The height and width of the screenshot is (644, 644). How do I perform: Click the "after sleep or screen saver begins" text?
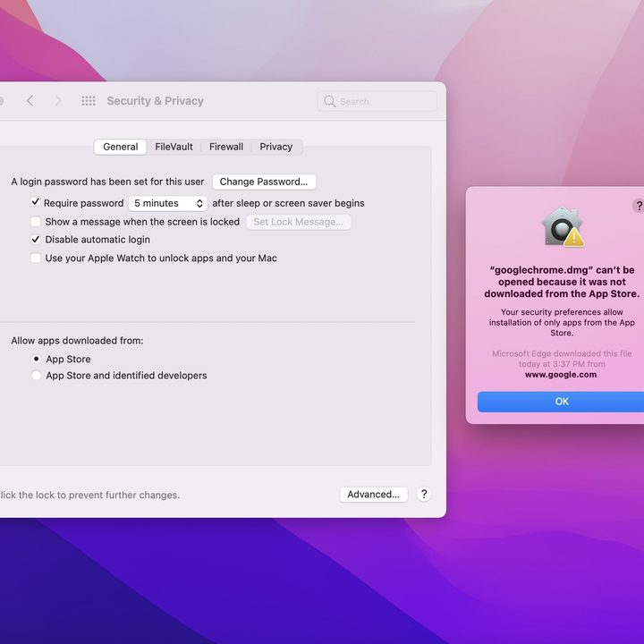click(x=288, y=203)
